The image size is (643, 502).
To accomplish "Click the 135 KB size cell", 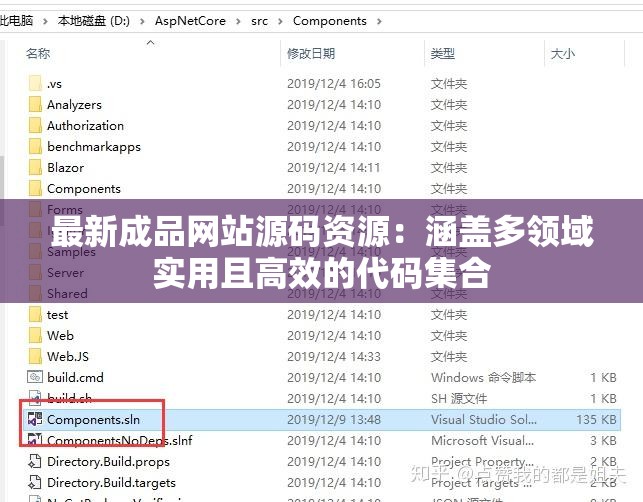I will coord(596,420).
